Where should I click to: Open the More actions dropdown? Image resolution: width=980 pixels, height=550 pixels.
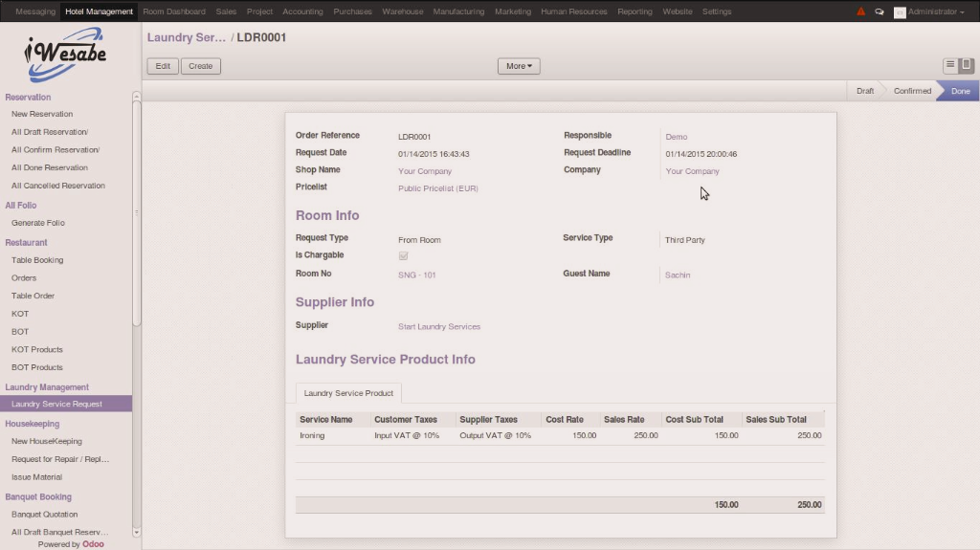point(519,66)
